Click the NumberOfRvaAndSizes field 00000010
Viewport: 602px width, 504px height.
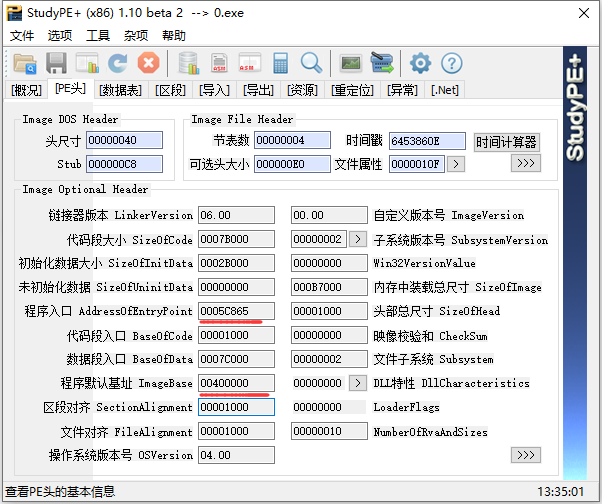329,431
